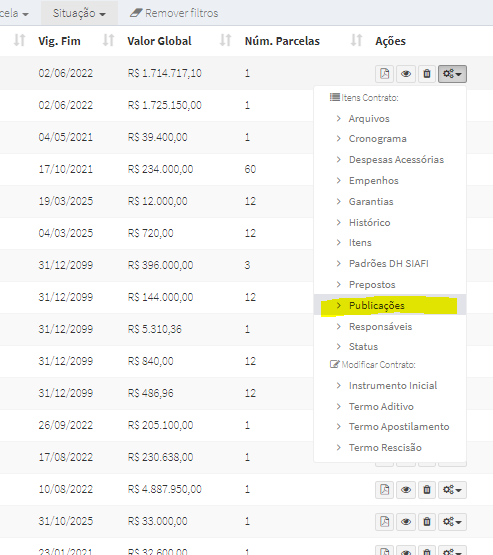Click date 10/08/2022 cell
Viewport: 493px width, 555px height.
(x=65, y=489)
